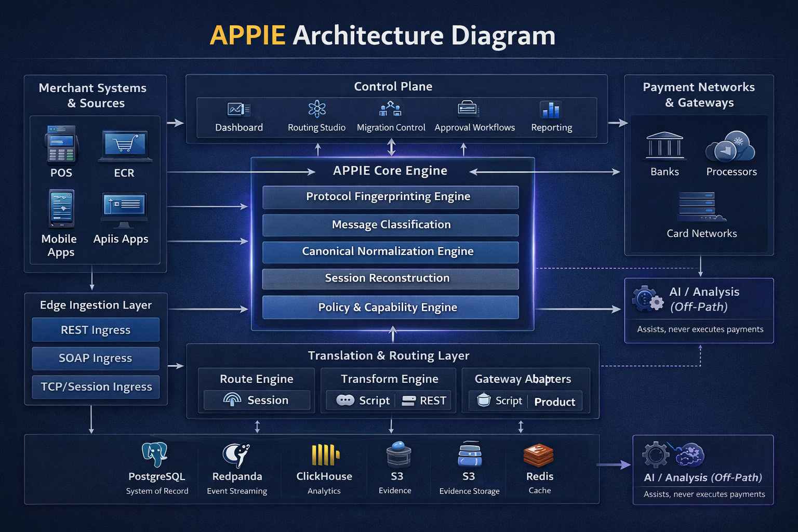Click the Protocol Fingerprinting Engine bar

tap(390, 197)
